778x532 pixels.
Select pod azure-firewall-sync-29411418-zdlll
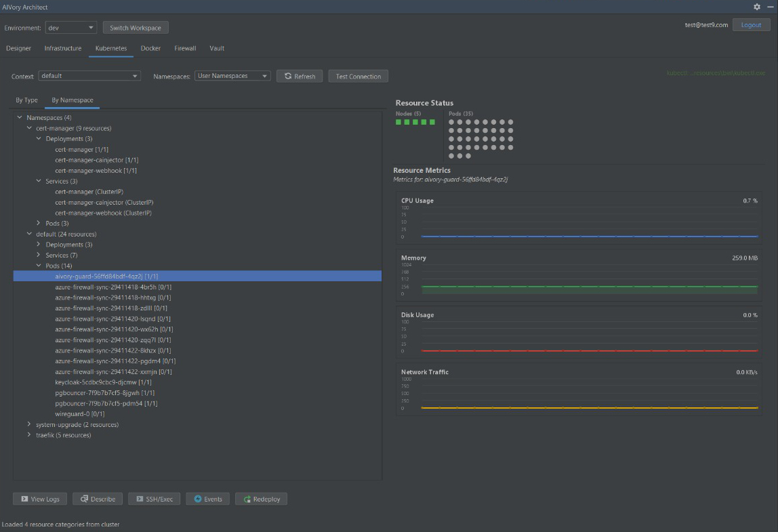(x=111, y=308)
